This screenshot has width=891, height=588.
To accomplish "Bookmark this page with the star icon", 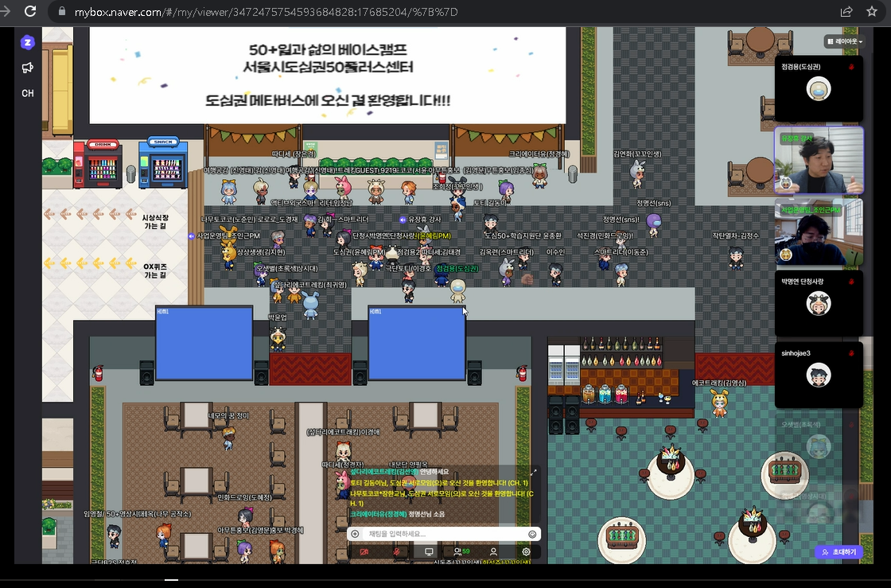I will pos(872,11).
